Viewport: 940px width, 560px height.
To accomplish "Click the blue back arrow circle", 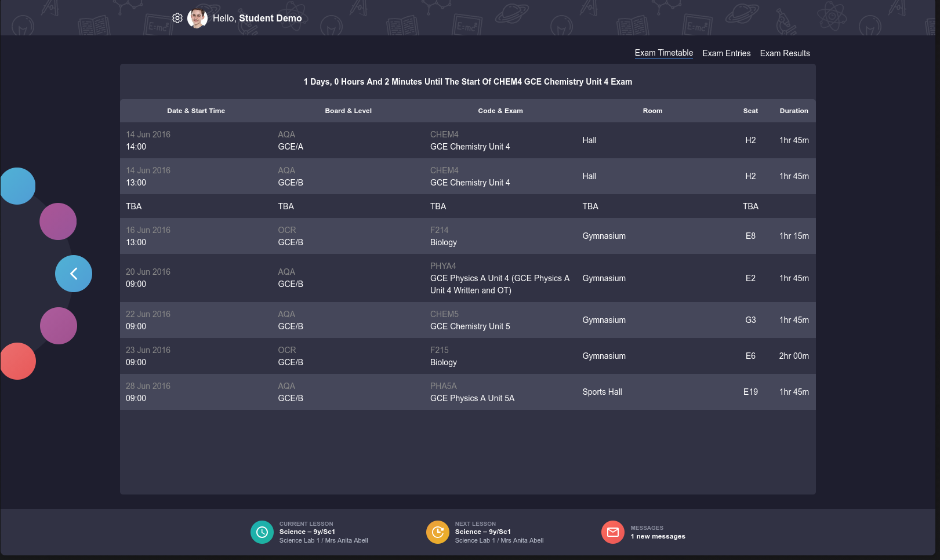I will tap(74, 274).
